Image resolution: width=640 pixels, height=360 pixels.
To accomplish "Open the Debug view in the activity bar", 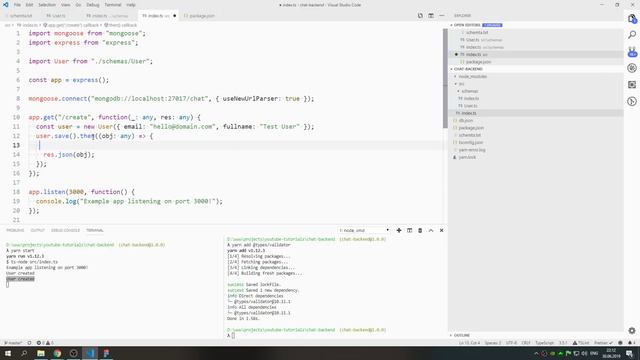I will [x=632, y=68].
